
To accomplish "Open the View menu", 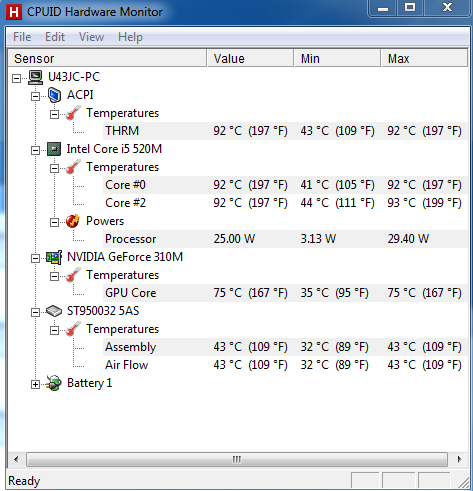I will [x=91, y=37].
